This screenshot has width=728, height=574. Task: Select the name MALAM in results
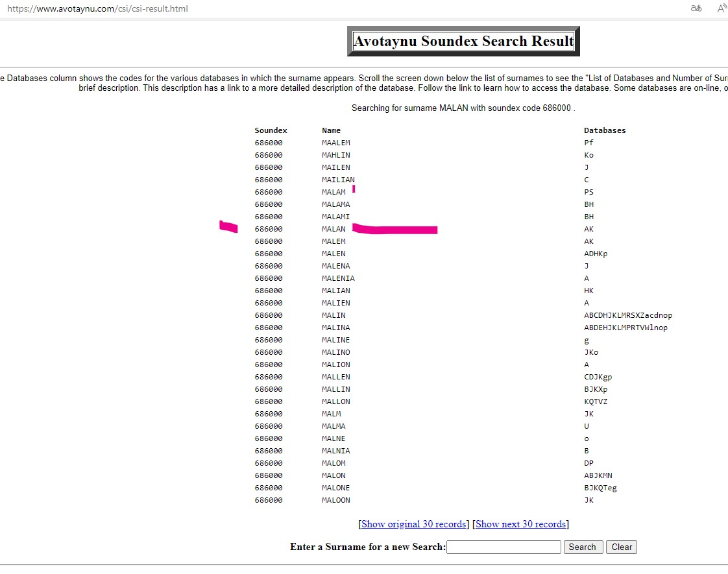(x=334, y=192)
